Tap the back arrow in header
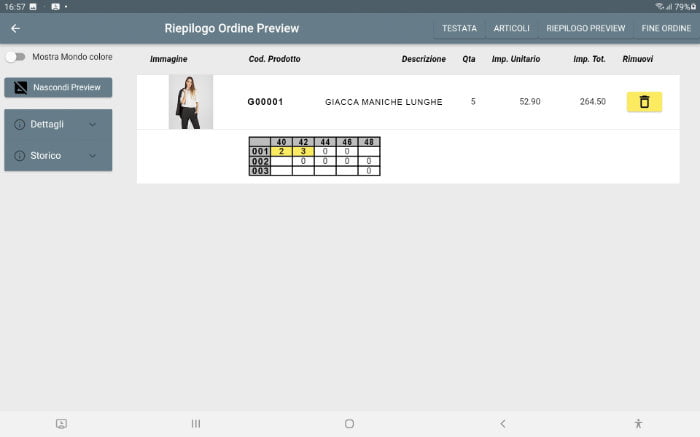The width and height of the screenshot is (700, 437). [x=15, y=28]
